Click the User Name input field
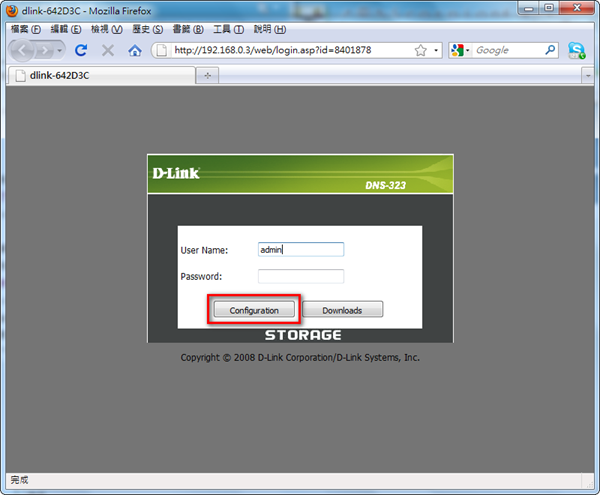Screen dimensions: 600x495 301,249
